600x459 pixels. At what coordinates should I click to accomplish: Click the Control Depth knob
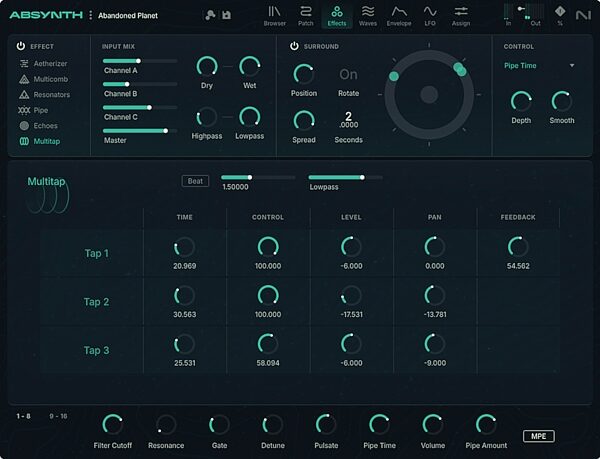pos(521,101)
